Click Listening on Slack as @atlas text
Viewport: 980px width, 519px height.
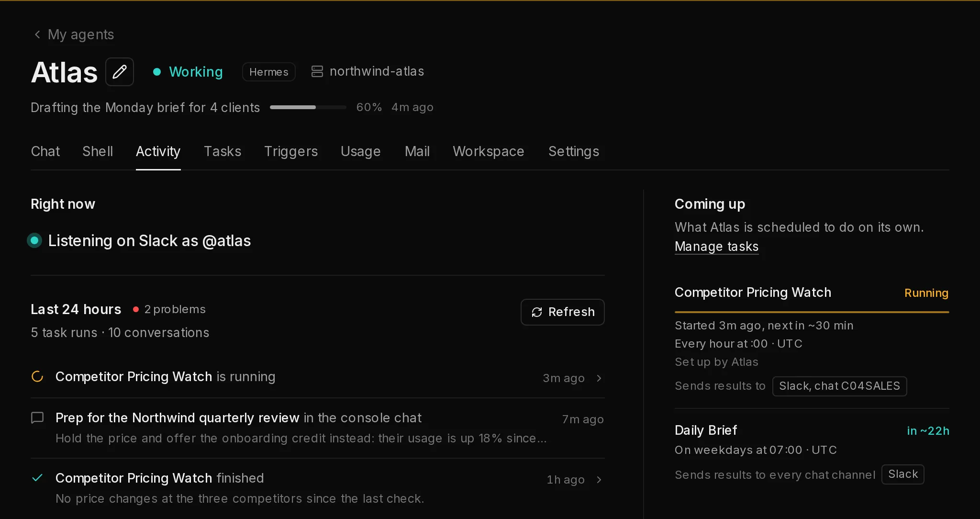point(149,240)
